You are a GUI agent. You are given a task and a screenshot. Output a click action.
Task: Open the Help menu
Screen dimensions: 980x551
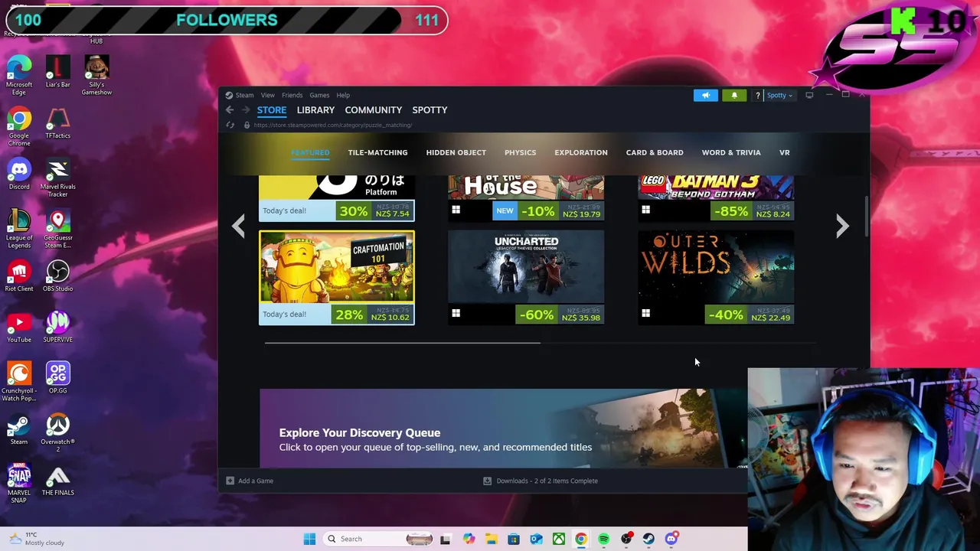pos(343,96)
